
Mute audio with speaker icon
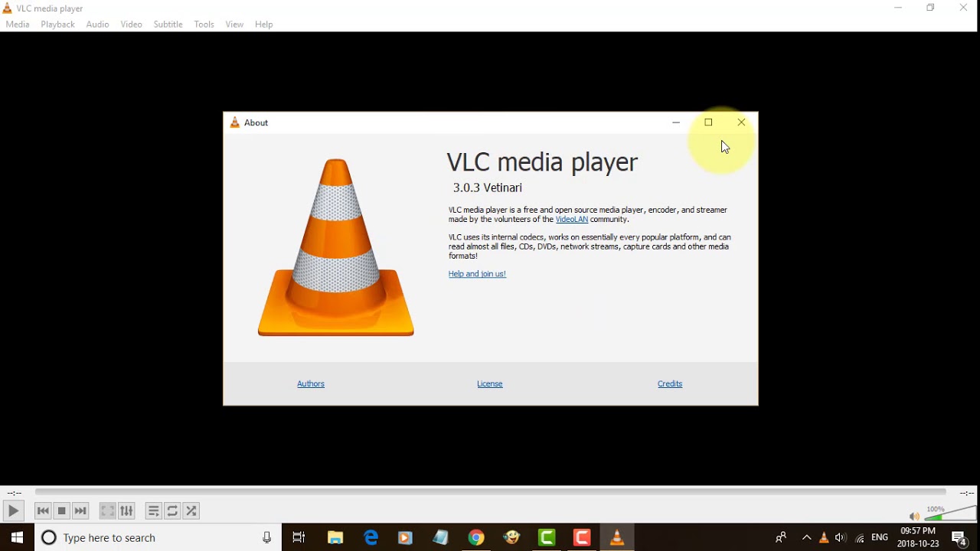(914, 517)
